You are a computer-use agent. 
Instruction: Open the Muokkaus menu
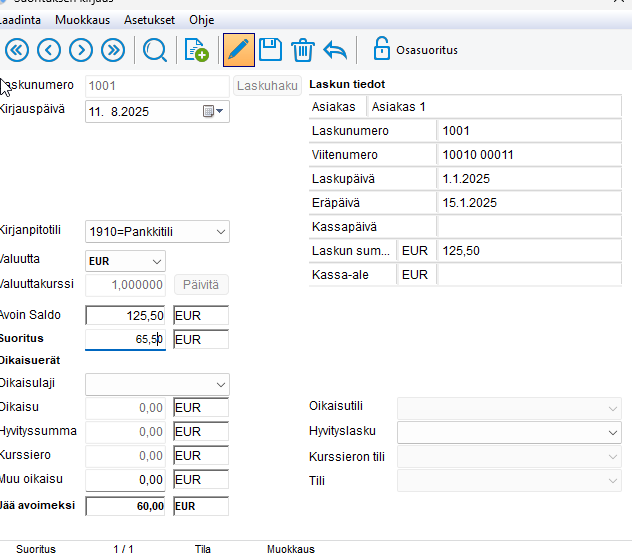83,20
